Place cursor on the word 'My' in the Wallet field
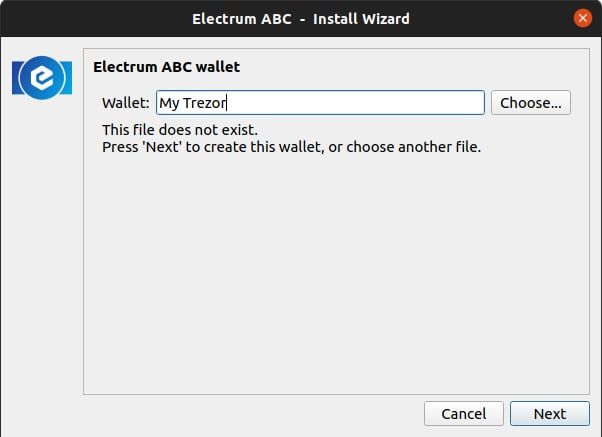 (x=170, y=102)
